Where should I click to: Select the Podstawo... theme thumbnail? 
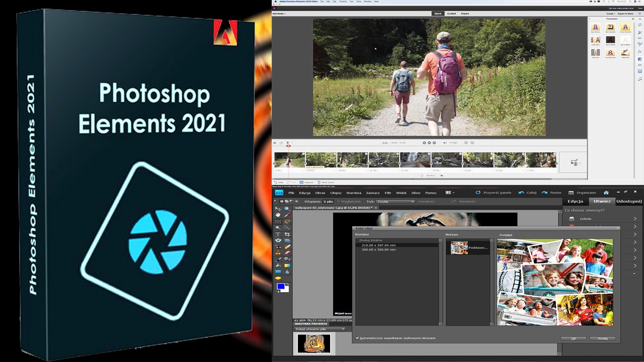point(459,247)
